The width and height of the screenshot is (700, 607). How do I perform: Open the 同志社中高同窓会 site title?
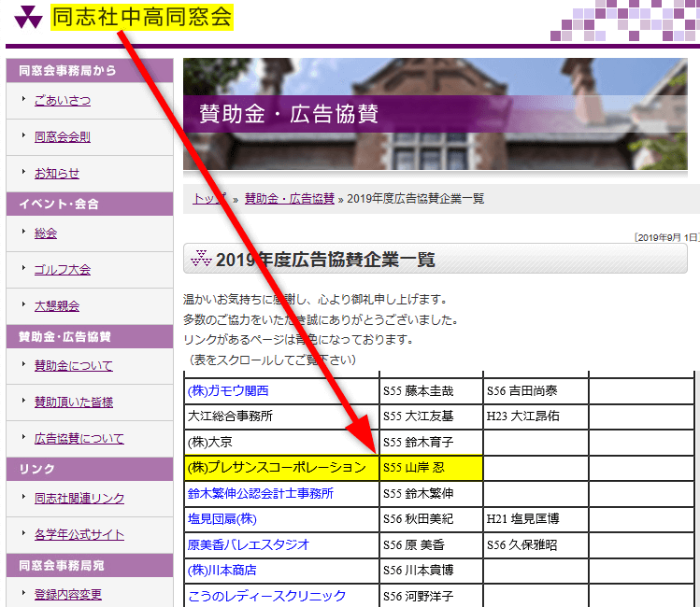142,17
